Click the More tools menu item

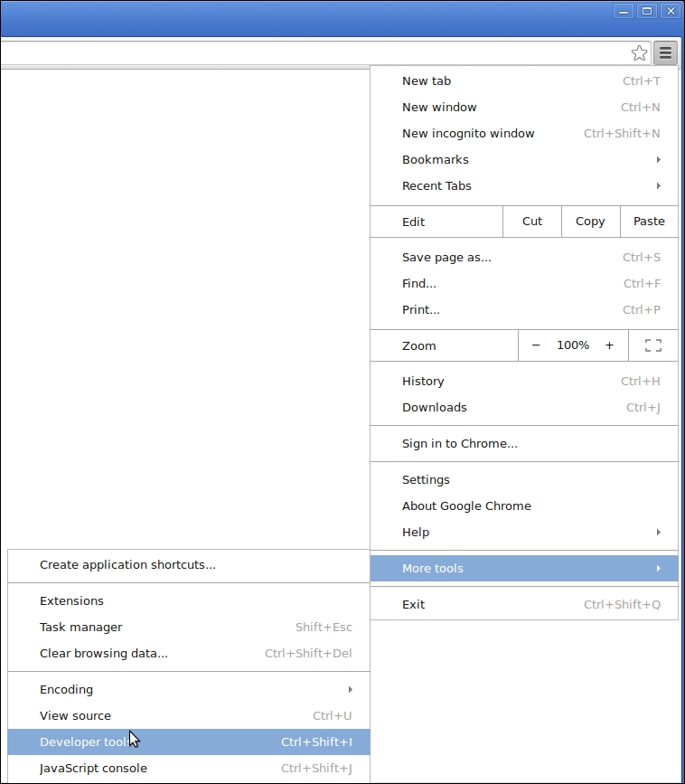524,569
